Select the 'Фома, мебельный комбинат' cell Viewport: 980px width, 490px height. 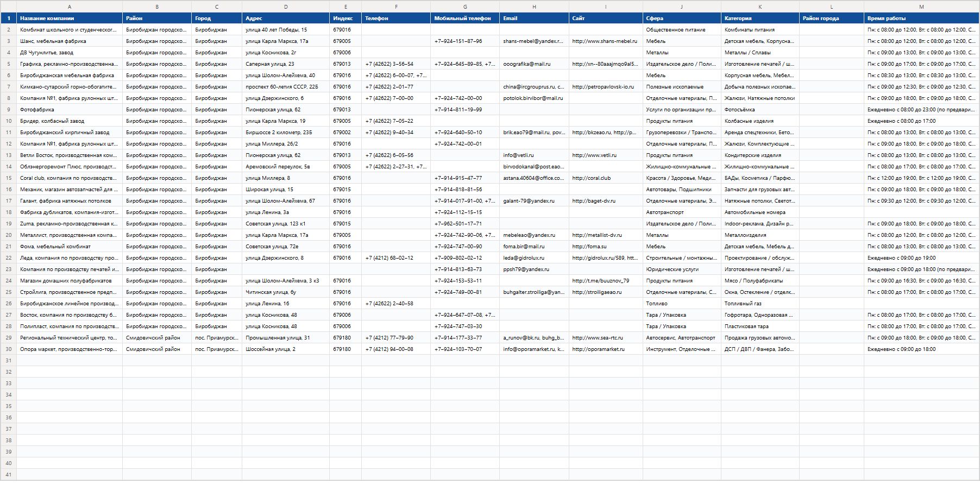70,246
